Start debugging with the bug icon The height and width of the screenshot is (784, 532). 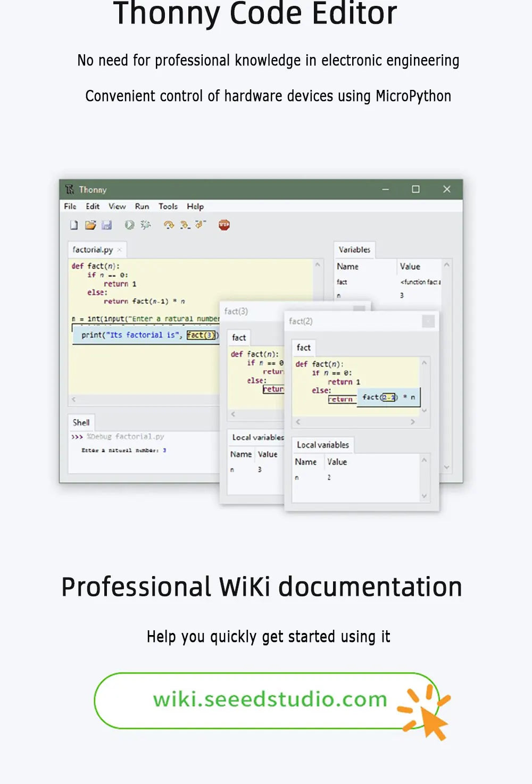(x=145, y=225)
